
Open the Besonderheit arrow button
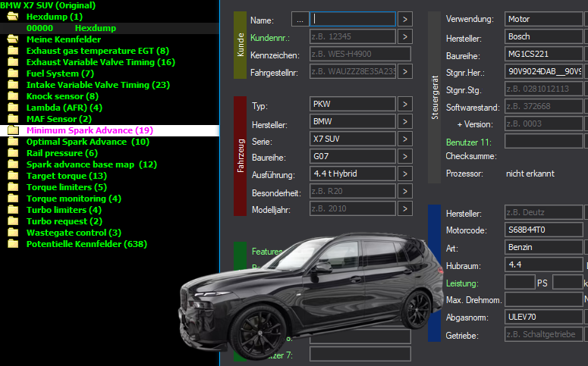coord(405,191)
